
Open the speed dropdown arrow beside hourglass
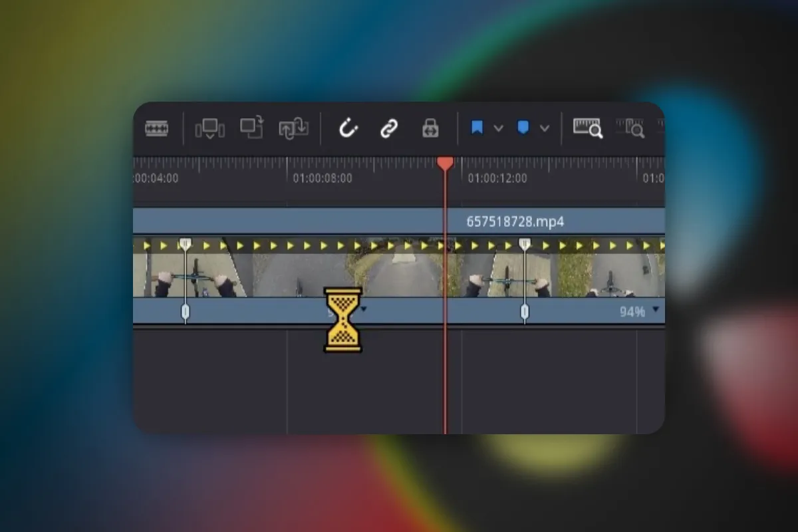coord(363,309)
